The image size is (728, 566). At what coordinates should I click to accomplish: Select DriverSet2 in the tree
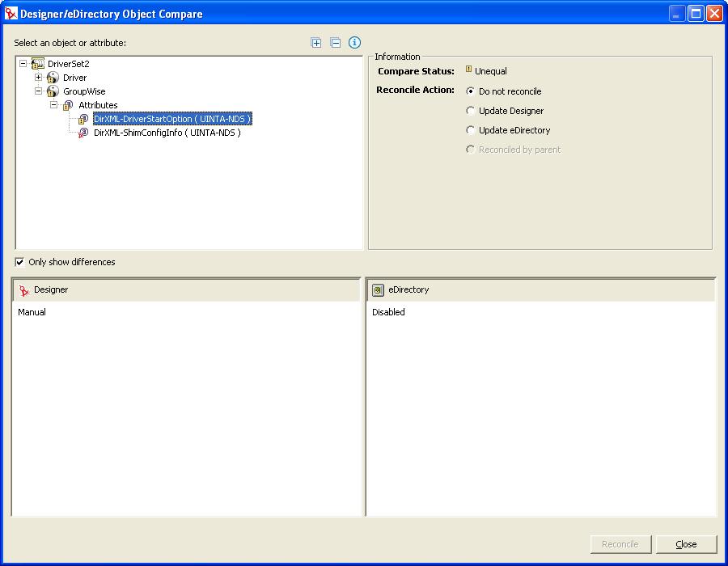coord(69,64)
